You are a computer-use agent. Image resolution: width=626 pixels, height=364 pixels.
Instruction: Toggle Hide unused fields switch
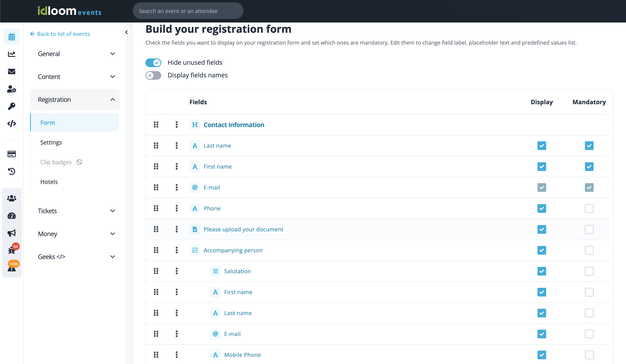coord(153,63)
